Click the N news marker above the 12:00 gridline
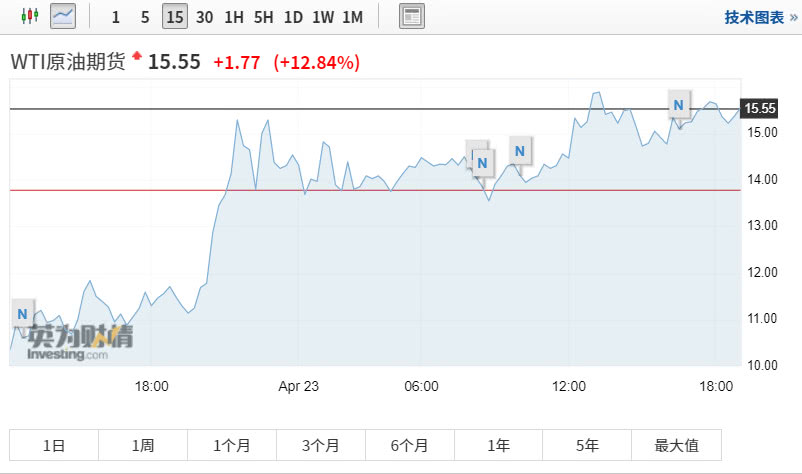The height and width of the screenshot is (474, 802). point(519,151)
